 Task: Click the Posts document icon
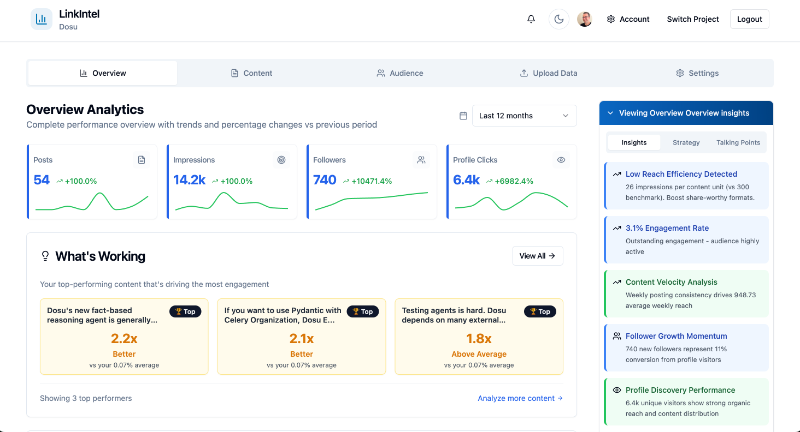[x=141, y=159]
